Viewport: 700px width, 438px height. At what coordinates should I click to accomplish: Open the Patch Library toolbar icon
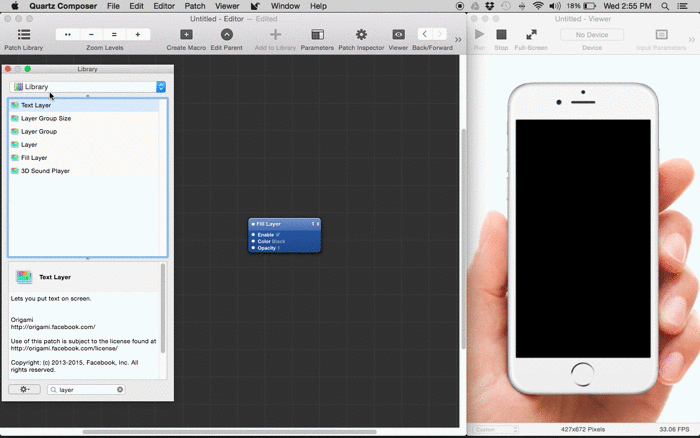click(x=23, y=35)
